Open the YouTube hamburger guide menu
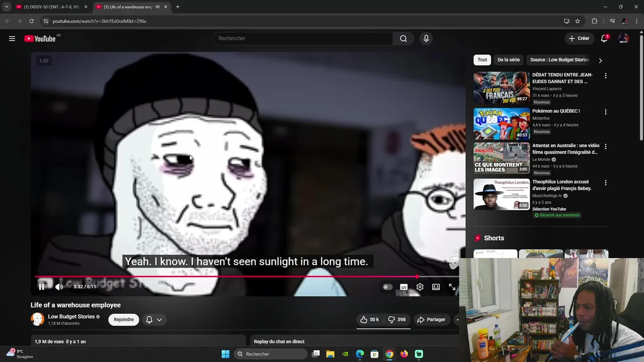This screenshot has height=362, width=644. click(12, 39)
